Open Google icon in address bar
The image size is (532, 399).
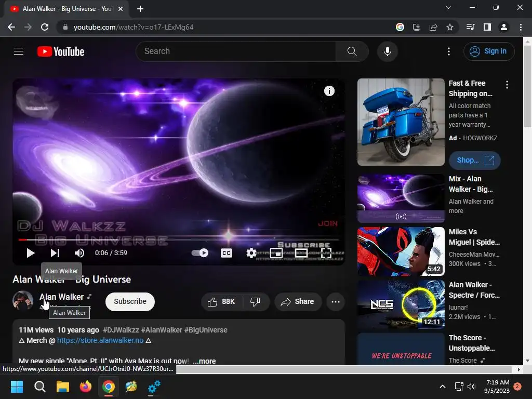[400, 27]
